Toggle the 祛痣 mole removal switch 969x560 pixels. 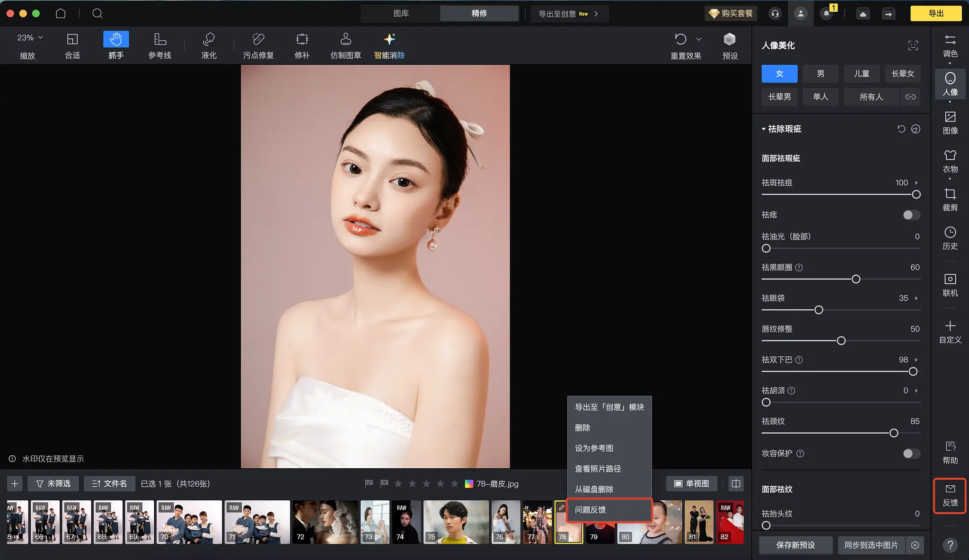click(x=911, y=215)
